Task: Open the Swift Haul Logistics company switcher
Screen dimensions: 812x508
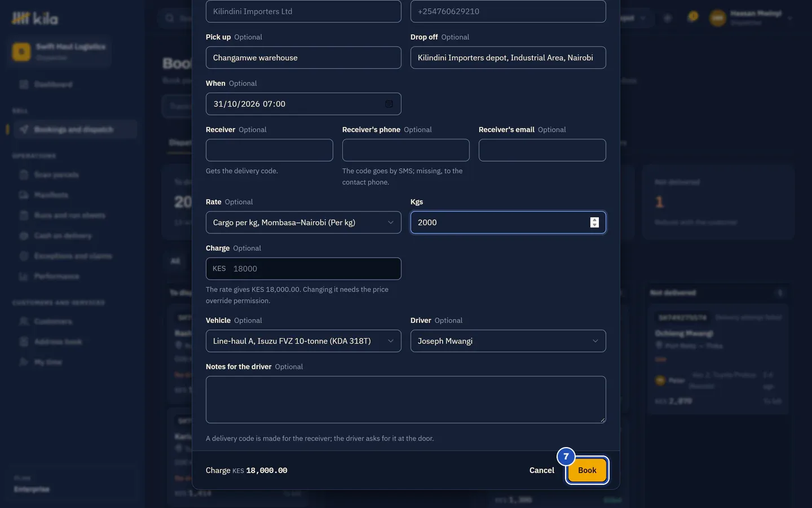Action: pos(59,52)
